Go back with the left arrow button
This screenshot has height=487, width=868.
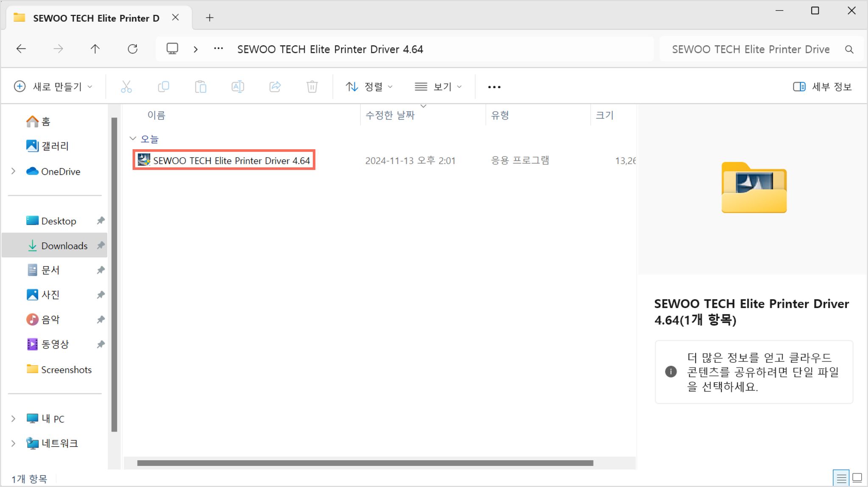(21, 49)
